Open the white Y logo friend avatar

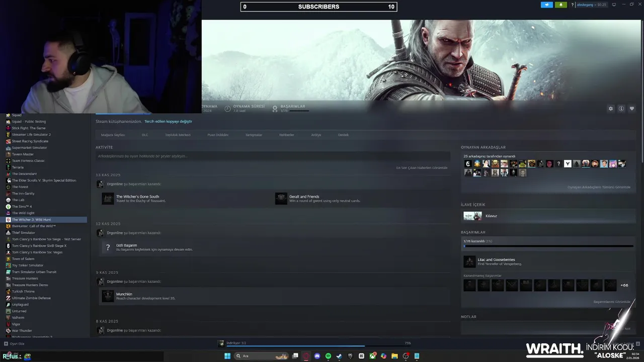[x=568, y=164]
